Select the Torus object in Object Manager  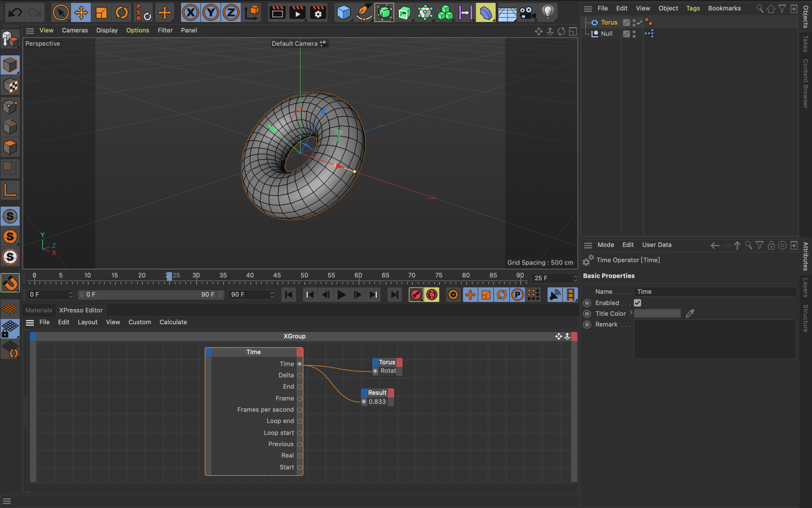tap(609, 22)
